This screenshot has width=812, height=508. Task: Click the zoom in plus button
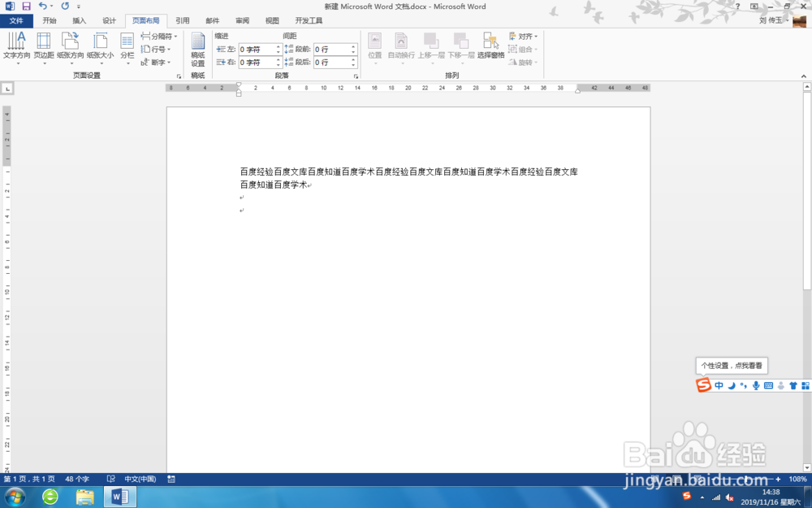(x=778, y=479)
